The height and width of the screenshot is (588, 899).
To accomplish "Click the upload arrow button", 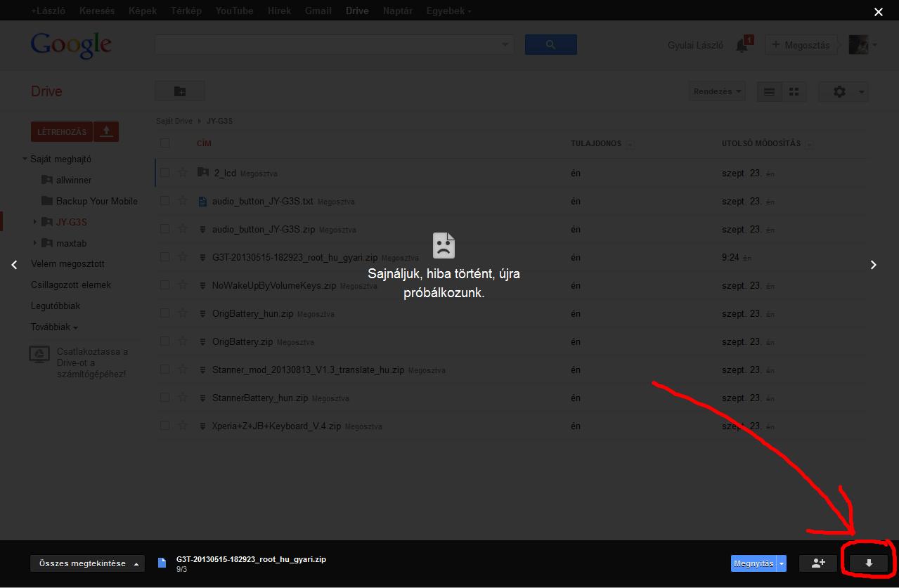I will coord(106,131).
